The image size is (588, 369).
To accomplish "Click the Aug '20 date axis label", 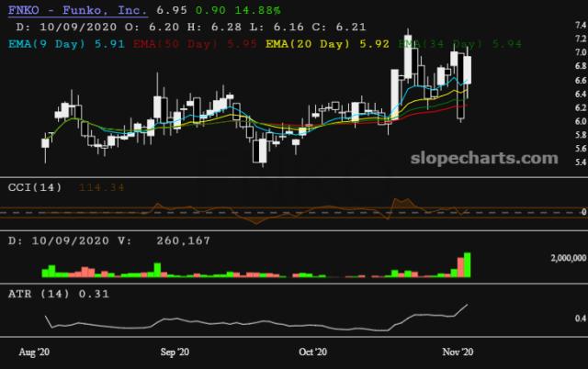I will pyautogui.click(x=35, y=352).
